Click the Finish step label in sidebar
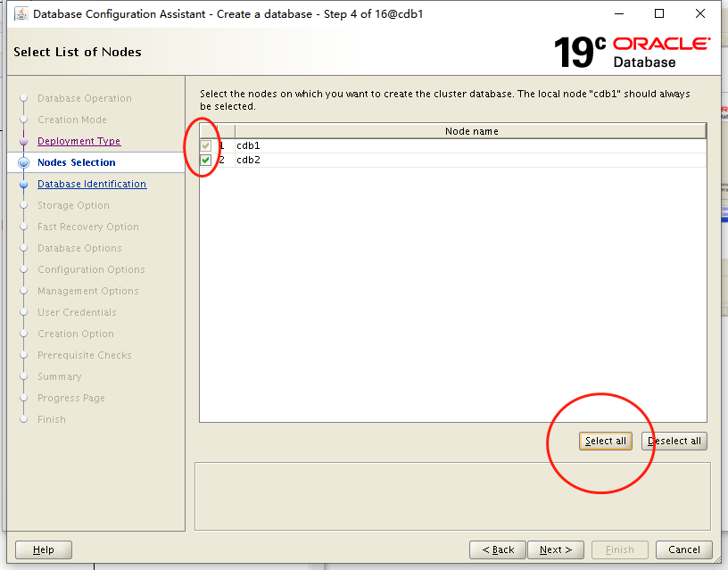The width and height of the screenshot is (728, 570). coord(52,419)
